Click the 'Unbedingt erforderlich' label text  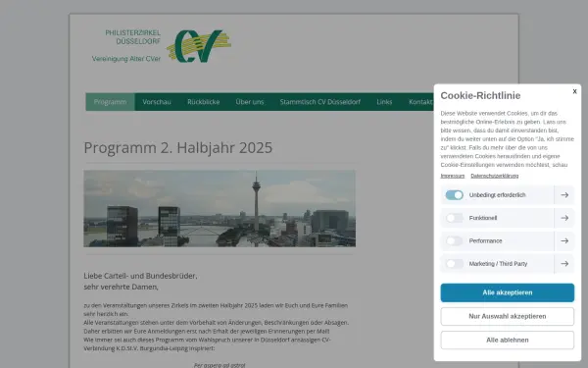tap(497, 195)
